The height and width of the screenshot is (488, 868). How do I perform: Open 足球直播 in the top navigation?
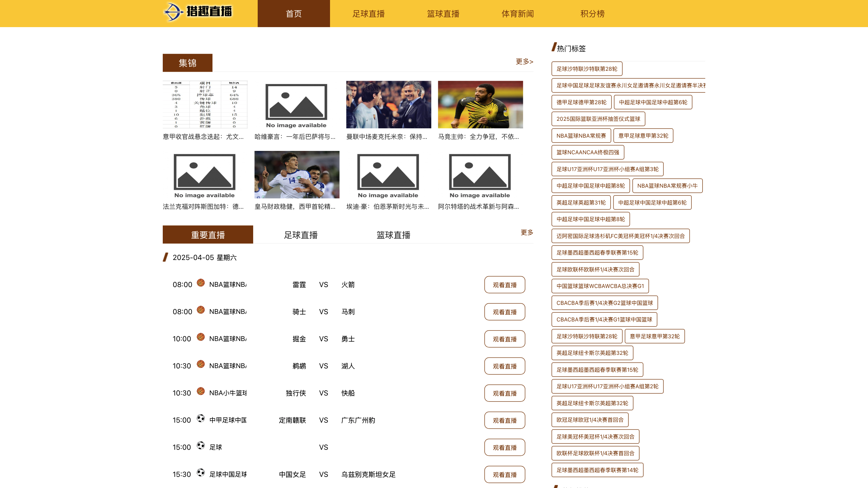pos(368,14)
